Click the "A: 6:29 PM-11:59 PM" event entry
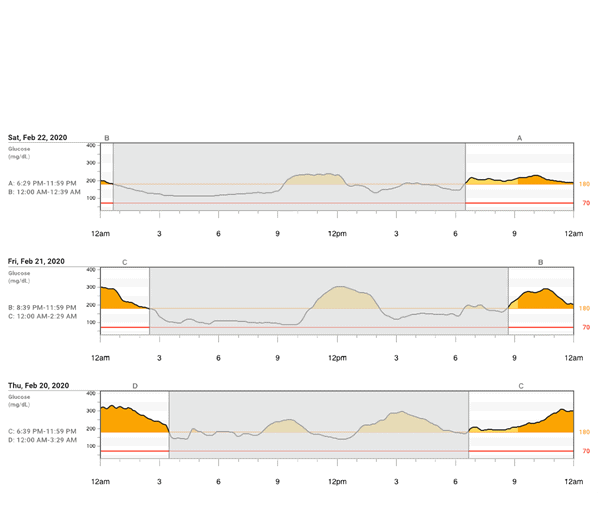The height and width of the screenshot is (508, 600). (42, 183)
